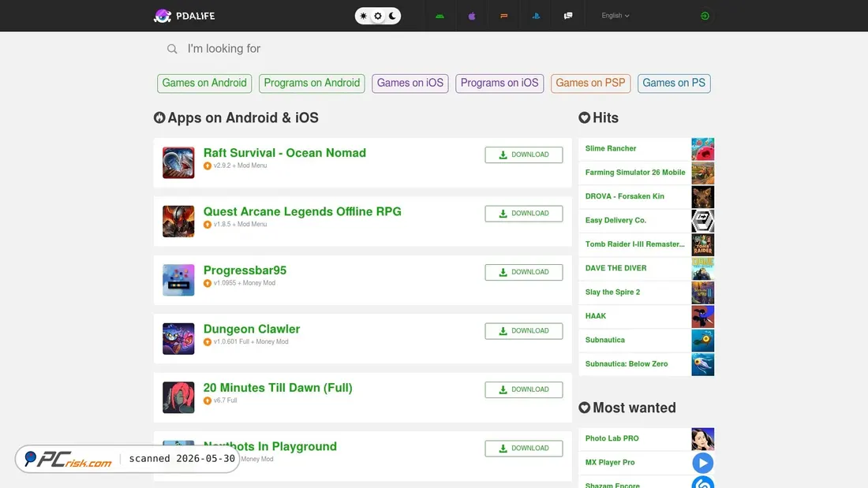Open HAAK in Hits list

596,316
